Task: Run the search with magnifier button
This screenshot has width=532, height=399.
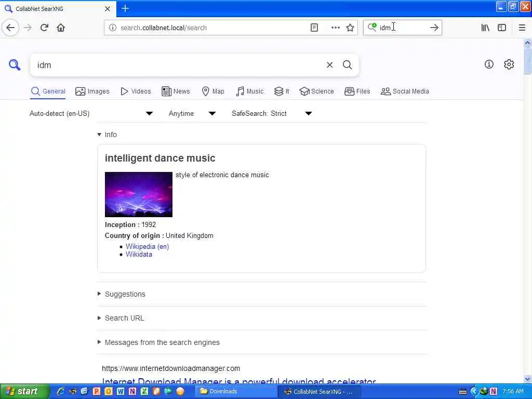Action: 347,65
